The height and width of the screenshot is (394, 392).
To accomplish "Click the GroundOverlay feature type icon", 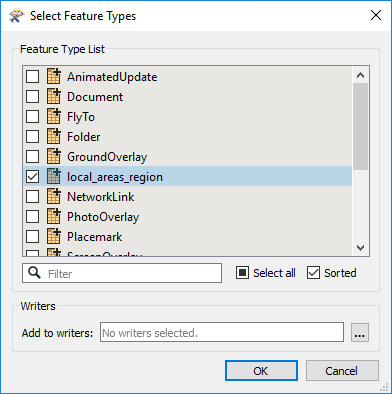I will [x=54, y=156].
